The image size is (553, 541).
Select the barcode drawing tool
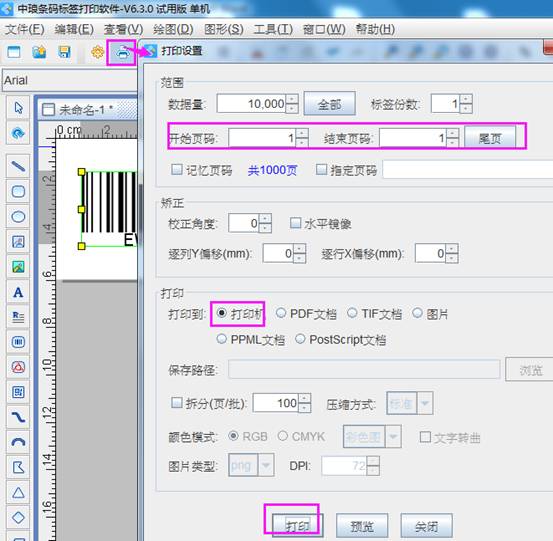(x=18, y=342)
